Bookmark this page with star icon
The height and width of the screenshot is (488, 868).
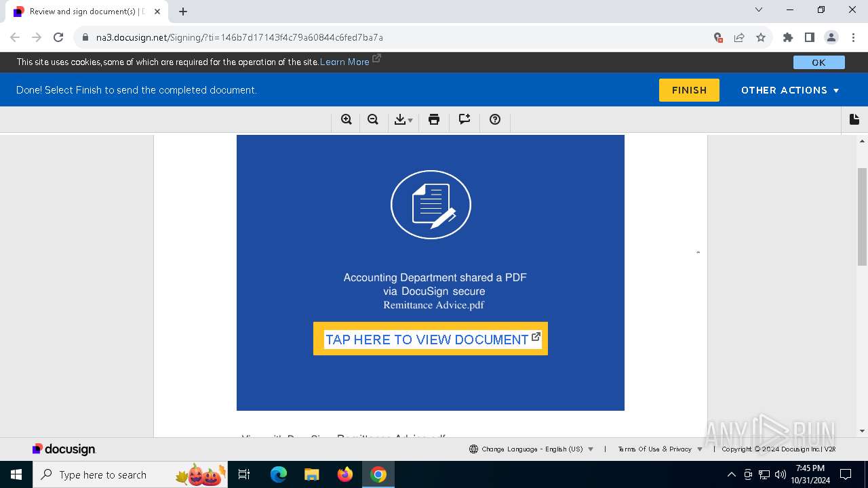[x=761, y=37]
